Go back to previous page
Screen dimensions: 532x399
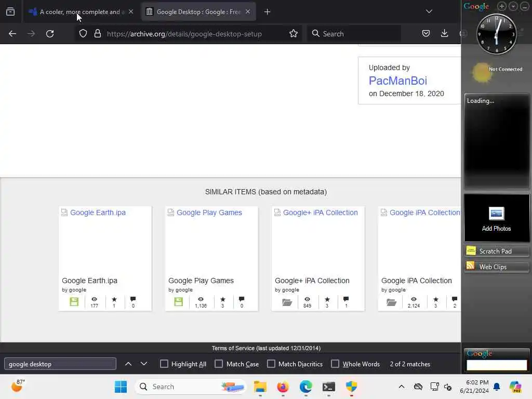(x=12, y=34)
